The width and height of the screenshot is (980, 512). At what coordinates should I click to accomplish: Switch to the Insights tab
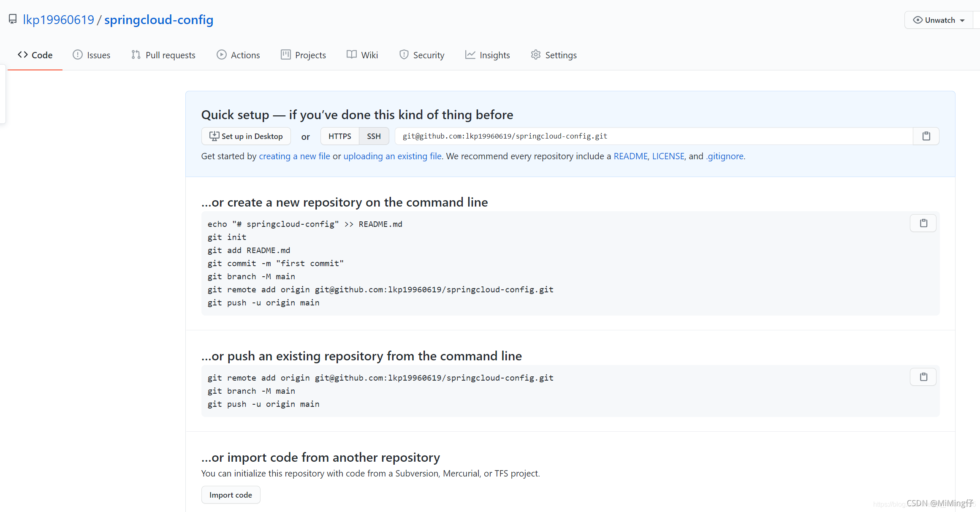(487, 55)
